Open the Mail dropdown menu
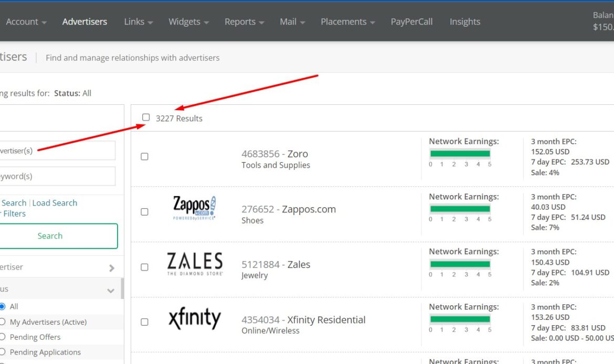This screenshot has height=364, width=614. click(x=292, y=22)
